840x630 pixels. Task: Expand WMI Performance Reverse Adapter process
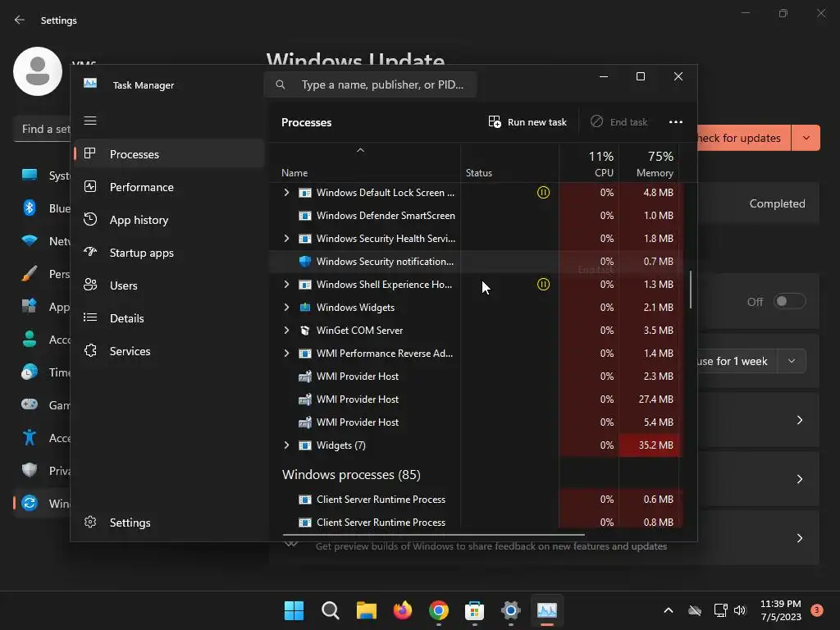click(286, 354)
